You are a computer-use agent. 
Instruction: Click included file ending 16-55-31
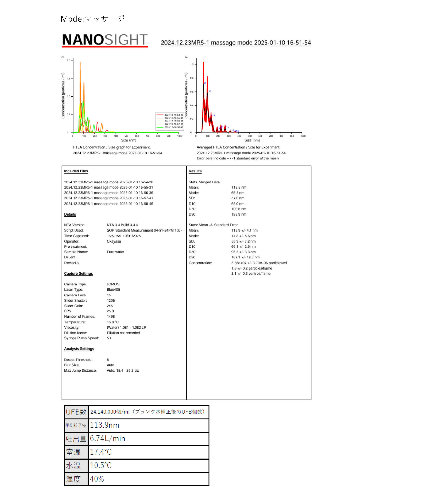pyautogui.click(x=109, y=187)
